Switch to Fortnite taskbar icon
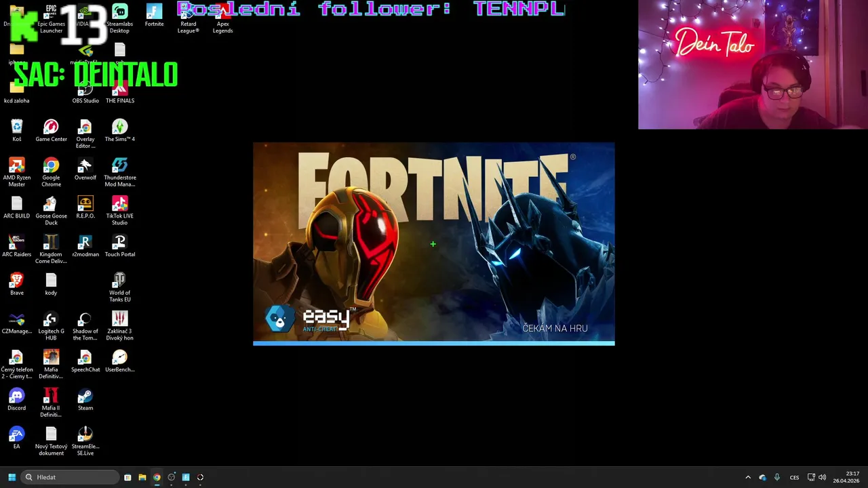This screenshot has height=488, width=868. click(x=186, y=477)
